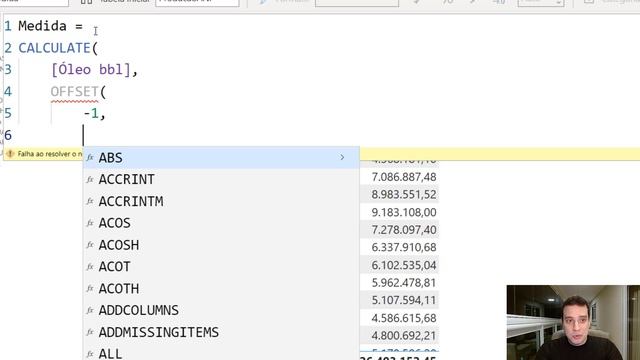Choose ADDCOLUMNS from autocomplete list

pyautogui.click(x=221, y=311)
